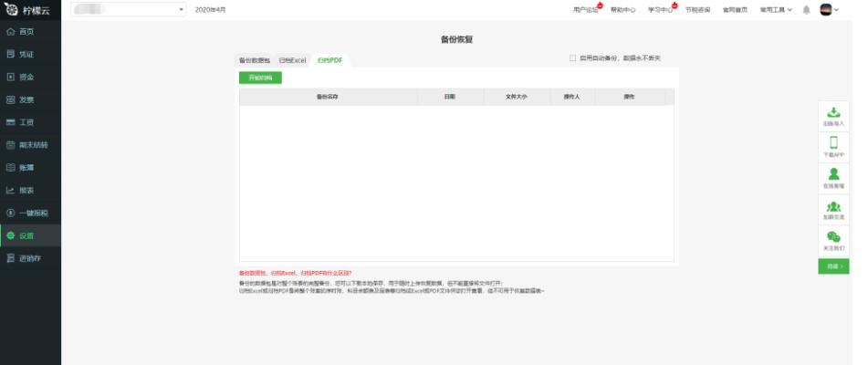
Task: Open 帮助中心 in the top menu
Action: [x=622, y=10]
